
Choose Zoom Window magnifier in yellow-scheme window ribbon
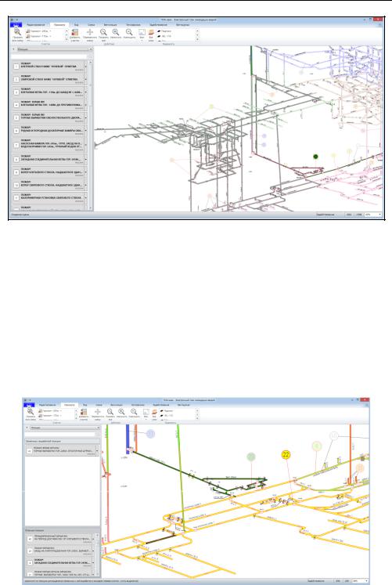(110, 412)
